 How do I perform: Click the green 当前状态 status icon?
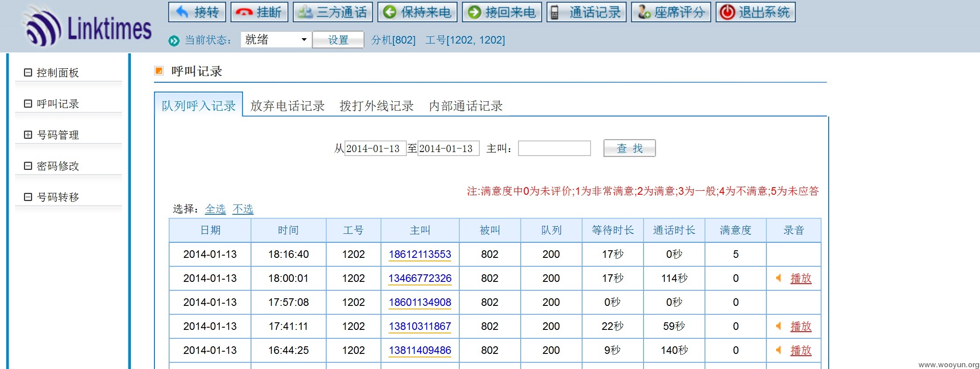tap(174, 40)
